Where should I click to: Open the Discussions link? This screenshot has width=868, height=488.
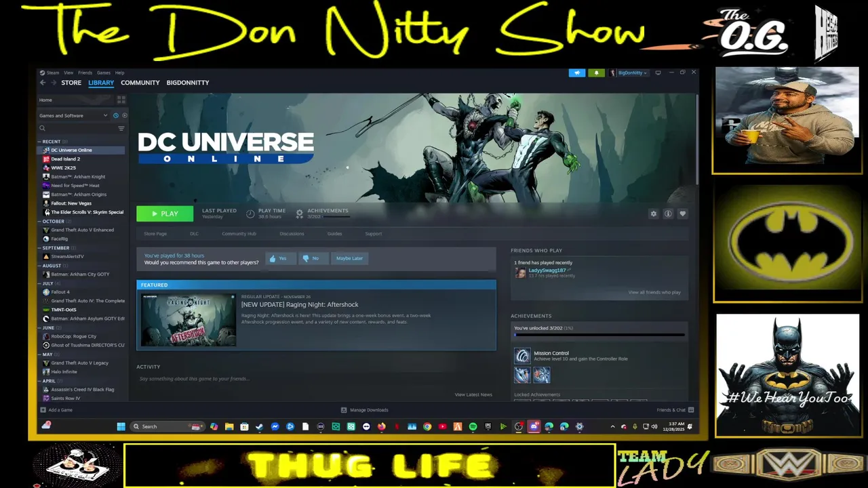coord(292,234)
